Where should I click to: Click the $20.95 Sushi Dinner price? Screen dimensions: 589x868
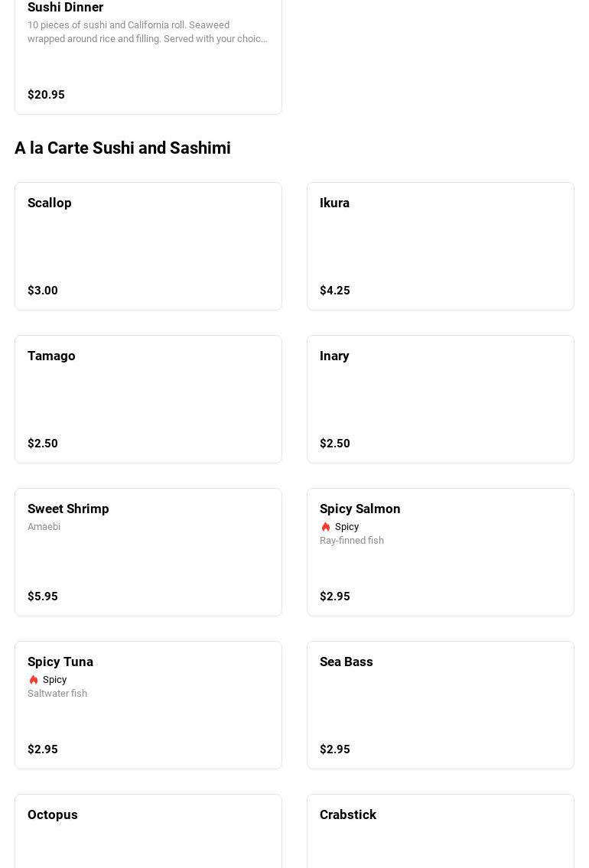(46, 95)
